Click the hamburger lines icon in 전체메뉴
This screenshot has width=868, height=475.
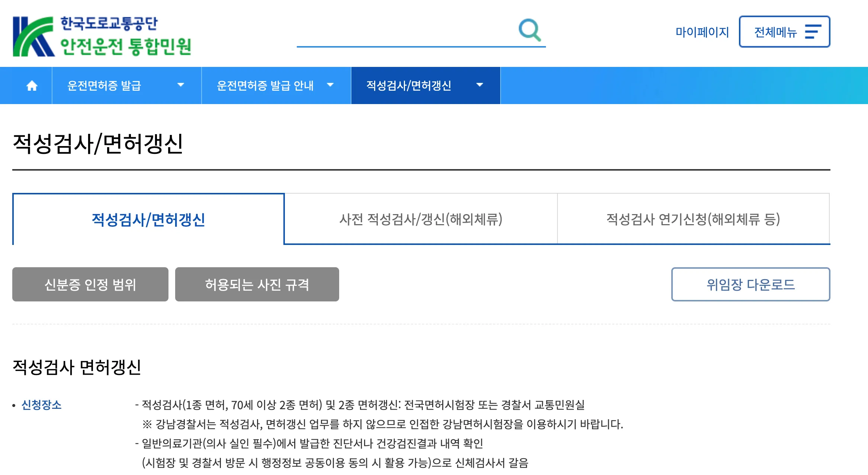pos(813,32)
